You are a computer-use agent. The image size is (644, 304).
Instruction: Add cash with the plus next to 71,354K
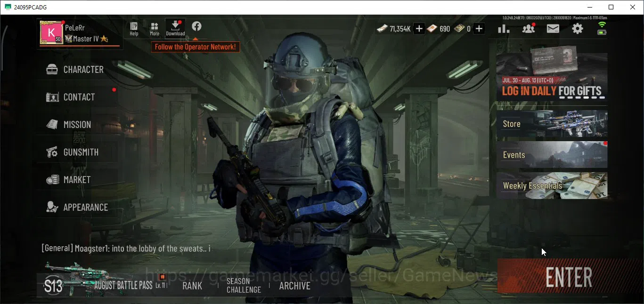point(419,29)
